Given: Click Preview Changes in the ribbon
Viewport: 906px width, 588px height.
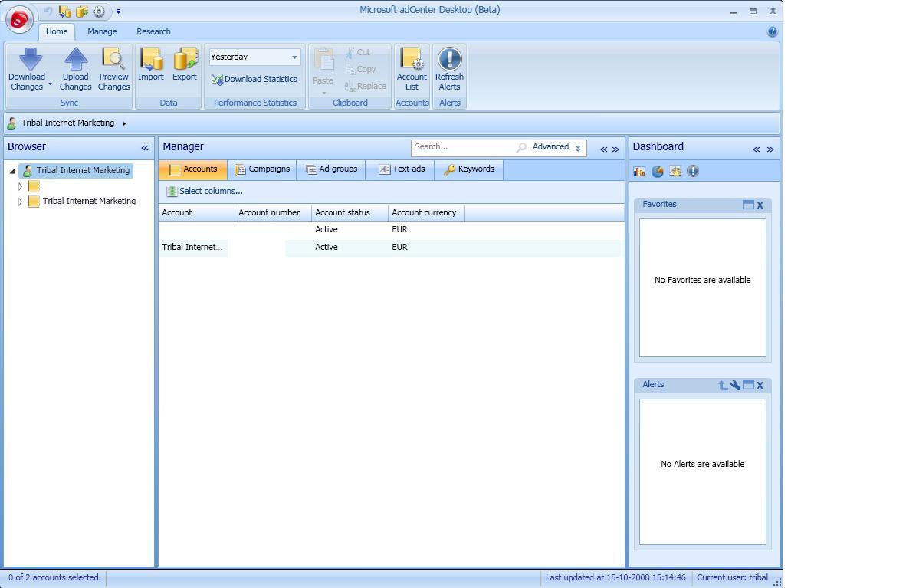Looking at the screenshot, I should (x=114, y=70).
